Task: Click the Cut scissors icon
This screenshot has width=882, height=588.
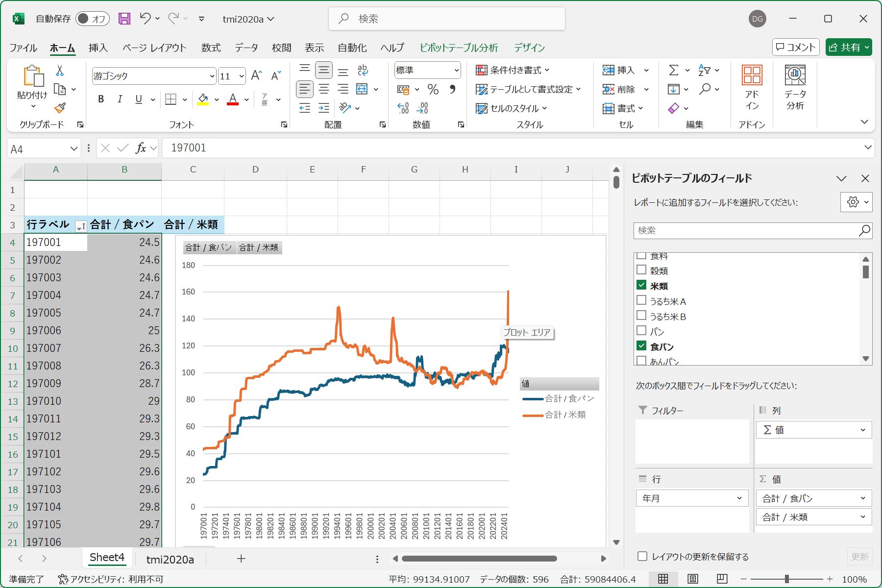Action: [x=60, y=71]
